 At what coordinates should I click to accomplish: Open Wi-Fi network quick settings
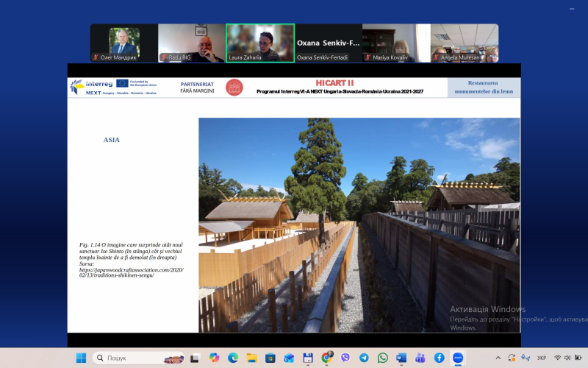(558, 358)
